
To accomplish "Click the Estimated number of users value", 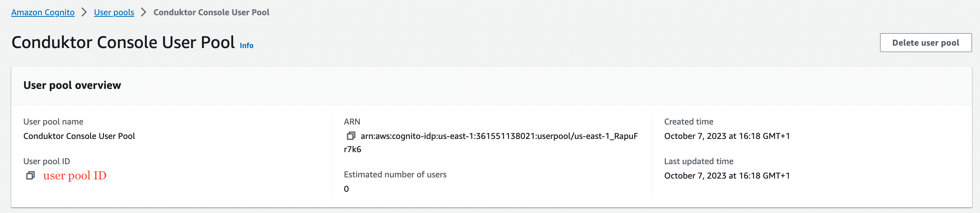I will 346,189.
